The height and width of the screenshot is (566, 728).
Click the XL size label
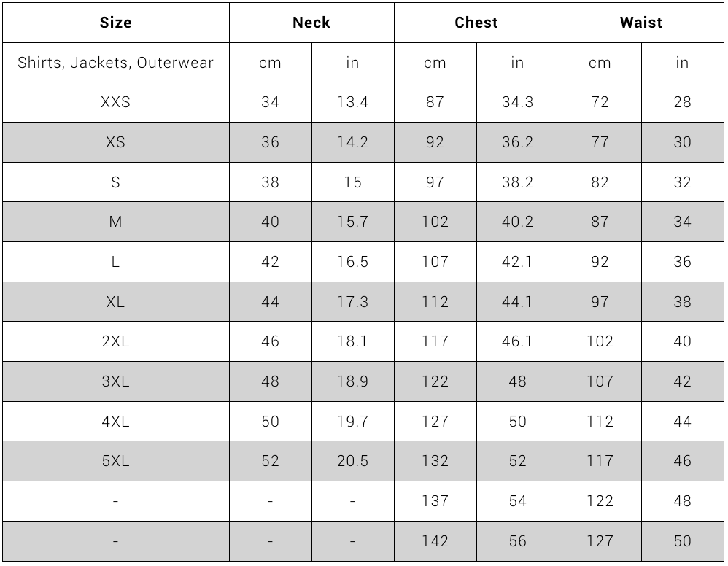point(115,302)
